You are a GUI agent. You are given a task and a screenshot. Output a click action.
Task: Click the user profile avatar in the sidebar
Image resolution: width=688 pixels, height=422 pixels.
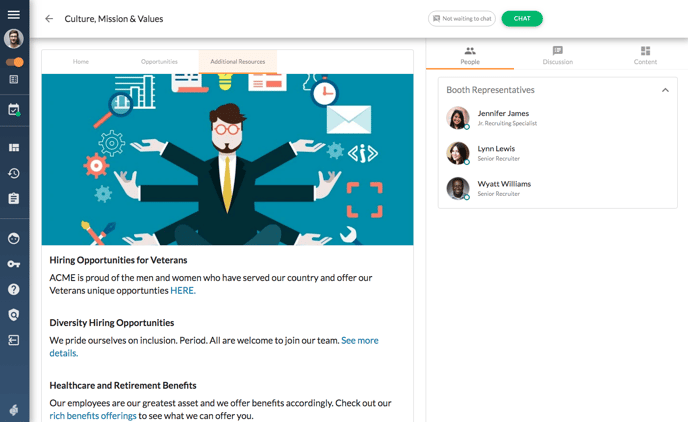14,39
